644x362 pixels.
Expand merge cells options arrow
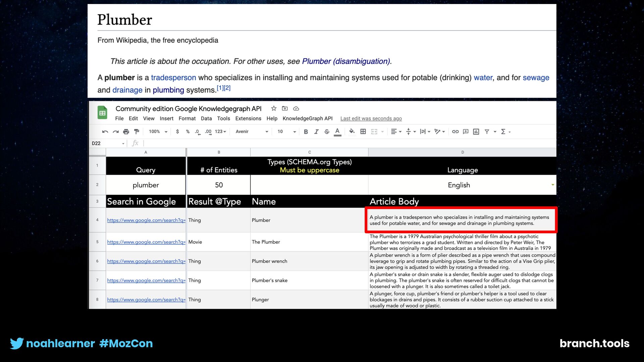click(382, 132)
